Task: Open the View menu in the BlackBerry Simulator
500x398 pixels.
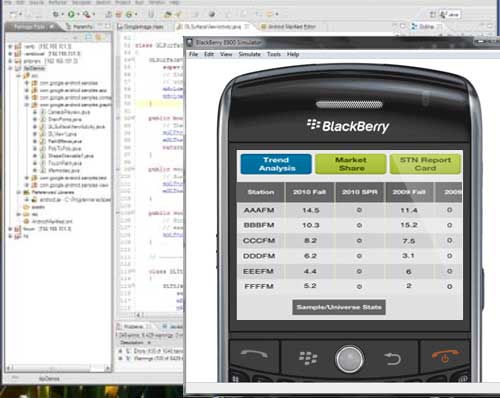Action: [x=226, y=54]
